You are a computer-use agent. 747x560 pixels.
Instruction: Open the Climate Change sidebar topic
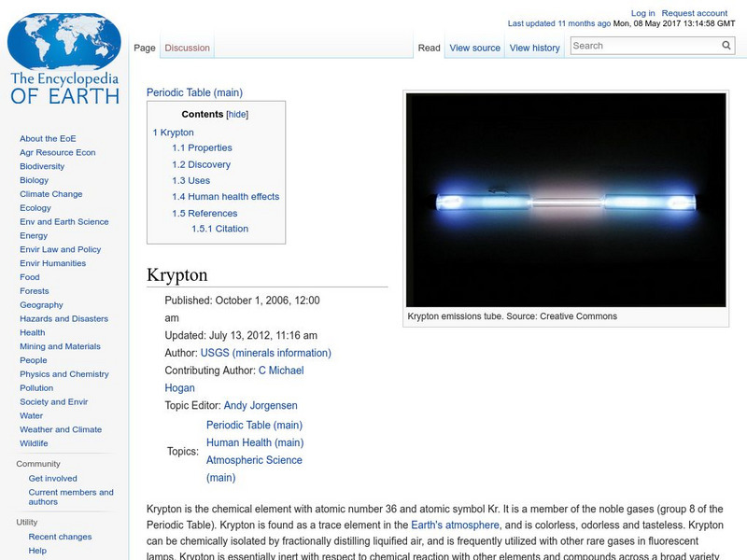[x=50, y=194]
